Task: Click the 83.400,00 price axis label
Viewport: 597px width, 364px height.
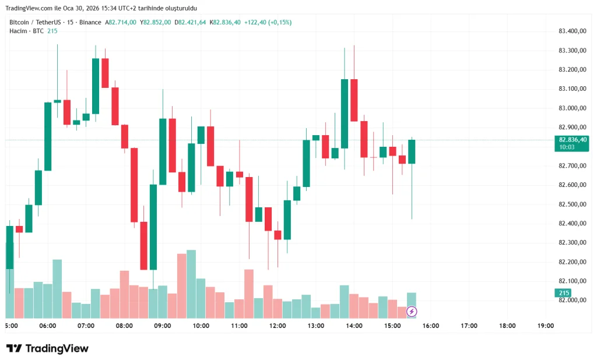Action: coord(571,31)
